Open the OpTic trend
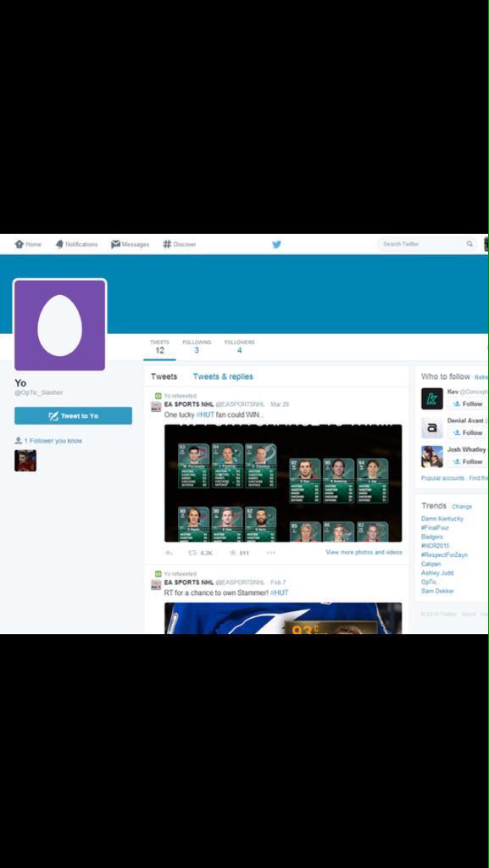The height and width of the screenshot is (868, 489). click(x=429, y=581)
